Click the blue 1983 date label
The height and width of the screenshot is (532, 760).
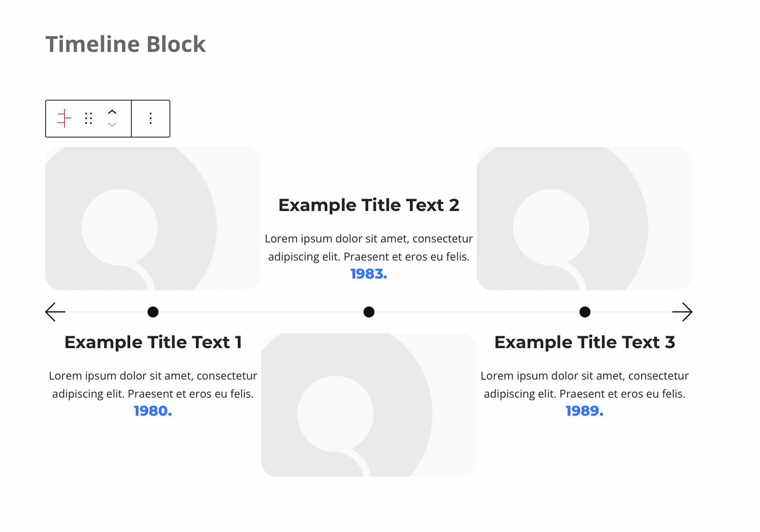pos(369,274)
